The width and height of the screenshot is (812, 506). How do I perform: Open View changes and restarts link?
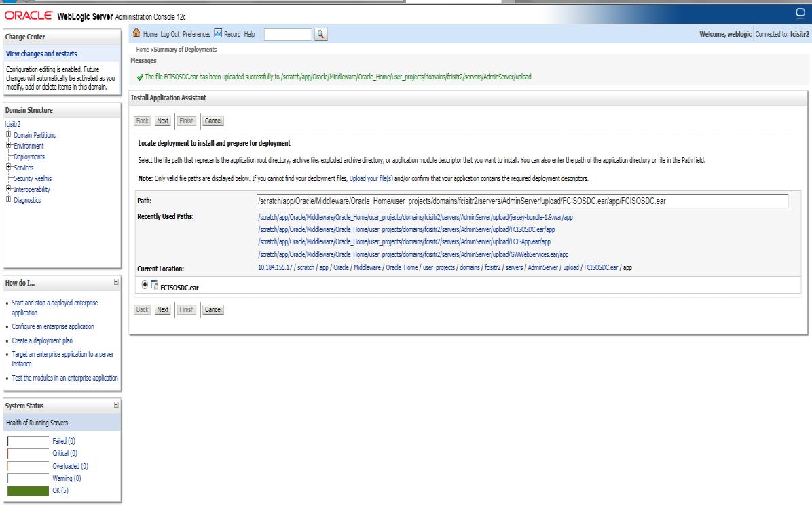(41, 54)
